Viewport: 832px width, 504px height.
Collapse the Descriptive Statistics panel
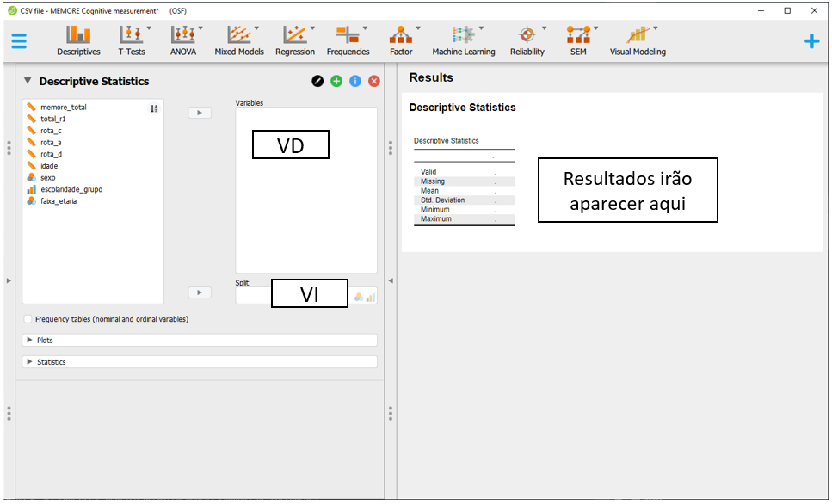coord(28,81)
